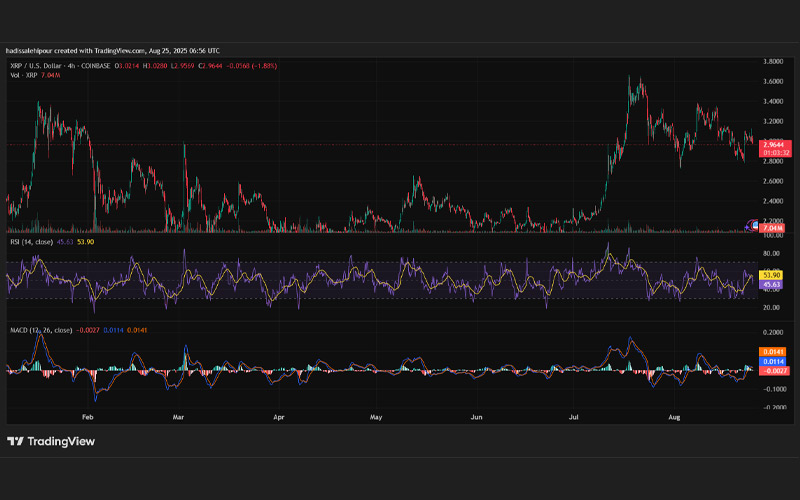
Task: Click the Jun label on time axis
Action: pos(476,417)
